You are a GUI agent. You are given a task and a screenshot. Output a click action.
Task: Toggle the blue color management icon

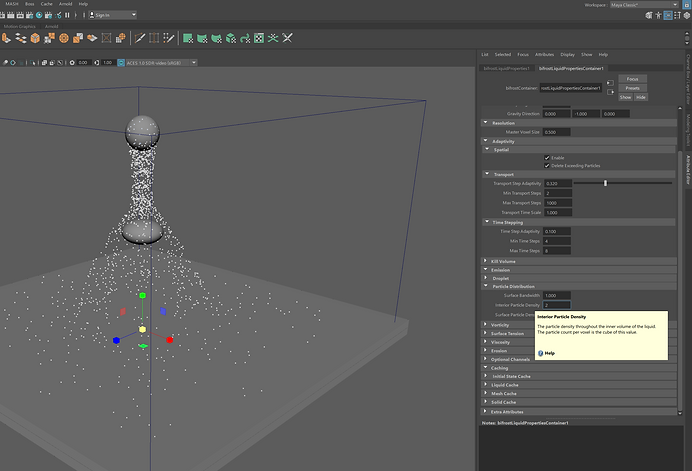[121, 63]
